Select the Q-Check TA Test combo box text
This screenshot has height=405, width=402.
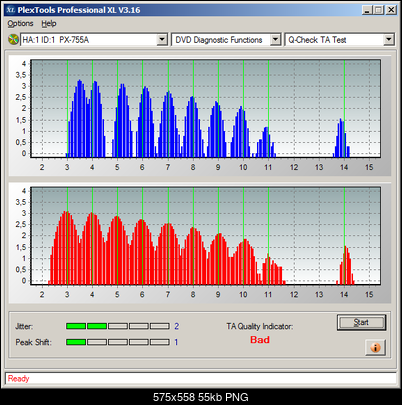click(317, 40)
